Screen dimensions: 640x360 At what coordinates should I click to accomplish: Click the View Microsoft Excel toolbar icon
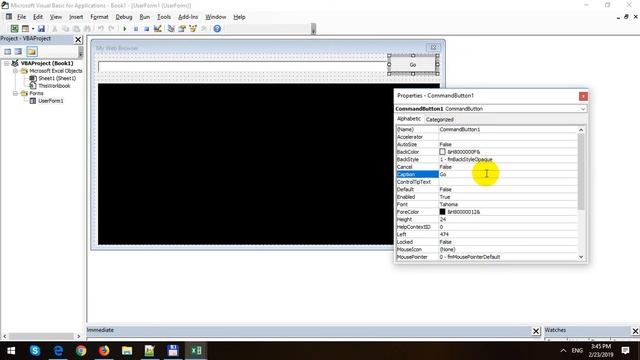click(15, 29)
